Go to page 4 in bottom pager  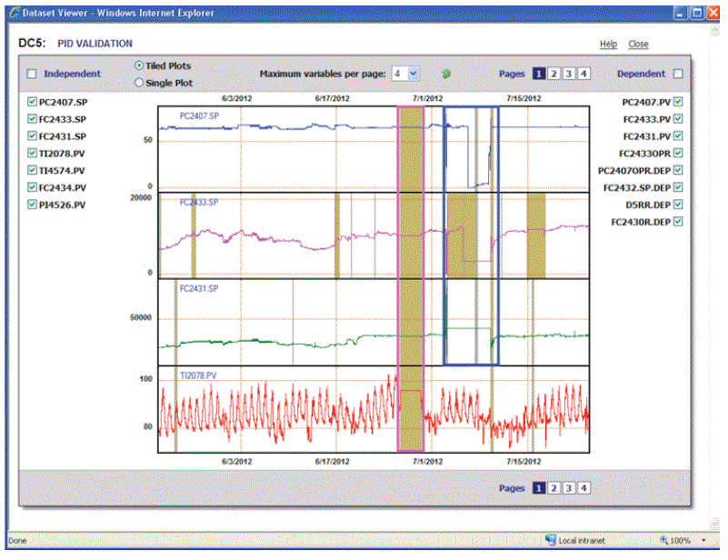coord(583,488)
